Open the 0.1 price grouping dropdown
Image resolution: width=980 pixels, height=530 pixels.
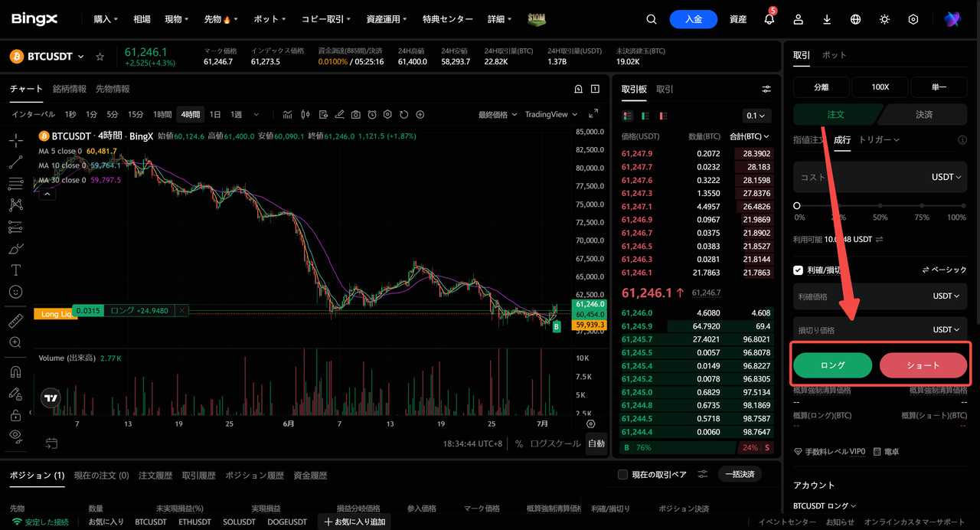757,116
